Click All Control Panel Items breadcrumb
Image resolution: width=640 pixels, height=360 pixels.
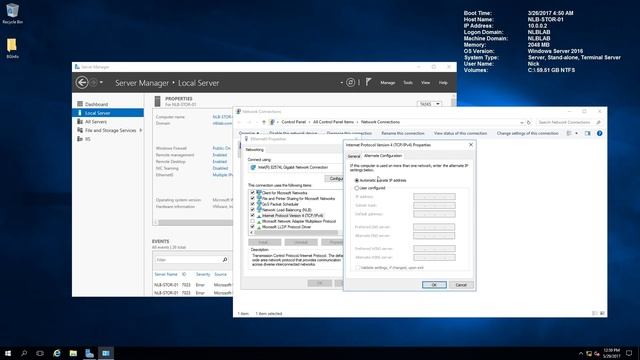pyautogui.click(x=333, y=122)
